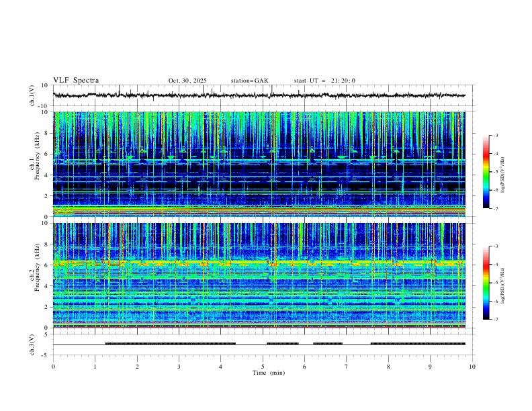The image size is (532, 411).
Task: Click the "-5" label on ch.2 colorbar
Action: coord(495,283)
